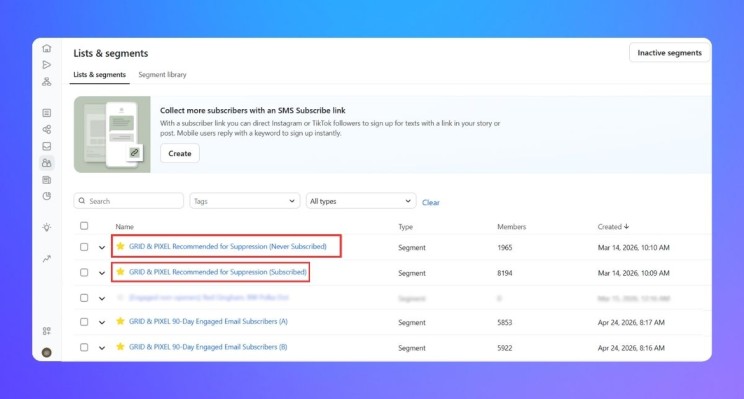Check the 90-Day Engaged Subscribers (A) checkbox
Screen dimensions: 744x399
pyautogui.click(x=84, y=322)
